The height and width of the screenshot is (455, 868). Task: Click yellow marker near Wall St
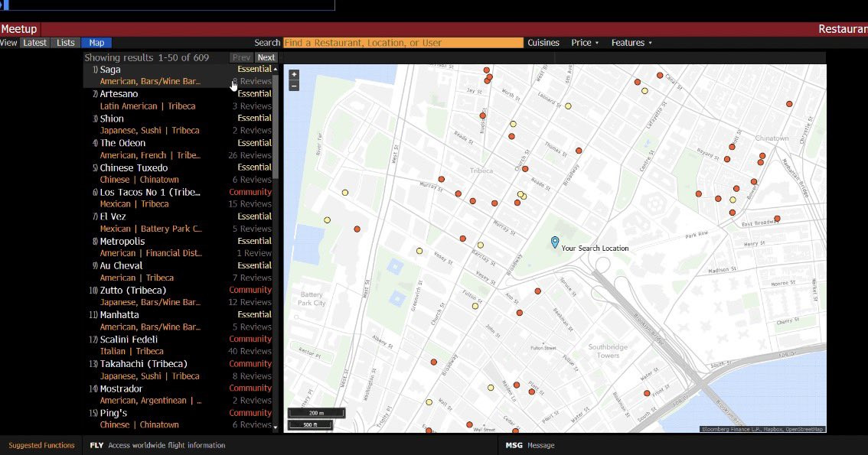[x=429, y=402]
